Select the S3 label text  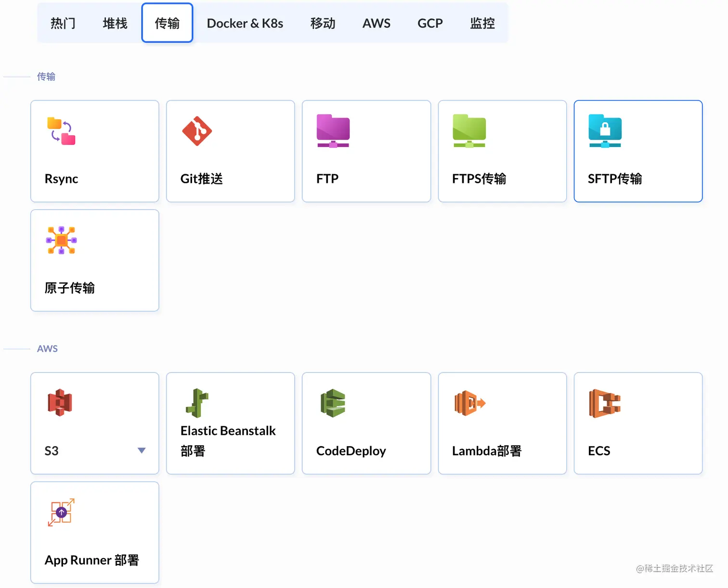tap(52, 451)
